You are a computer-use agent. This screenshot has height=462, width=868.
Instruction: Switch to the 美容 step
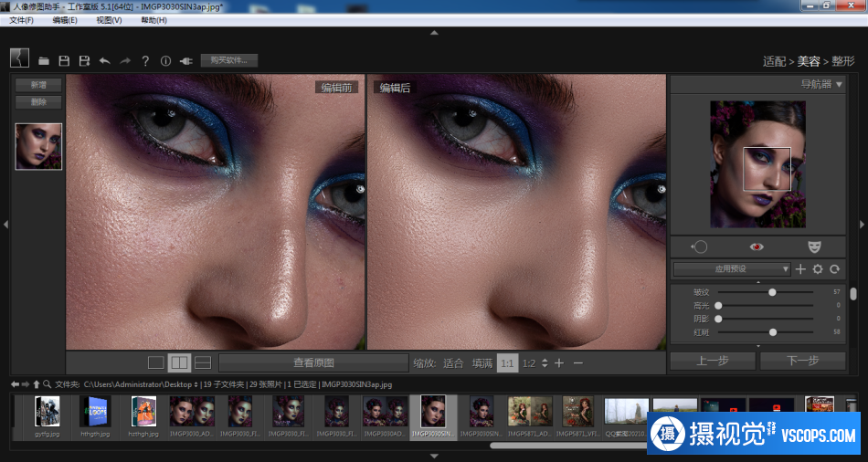click(x=809, y=61)
